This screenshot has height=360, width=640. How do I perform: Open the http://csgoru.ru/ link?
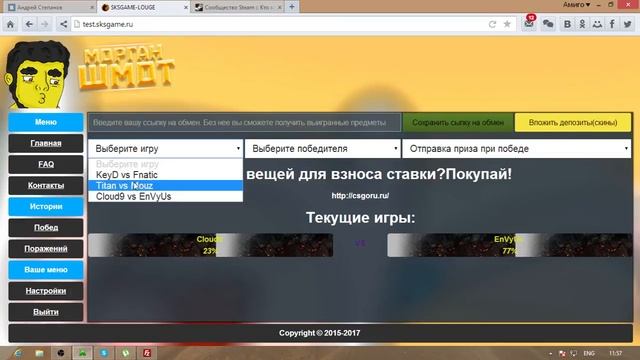pyautogui.click(x=360, y=196)
